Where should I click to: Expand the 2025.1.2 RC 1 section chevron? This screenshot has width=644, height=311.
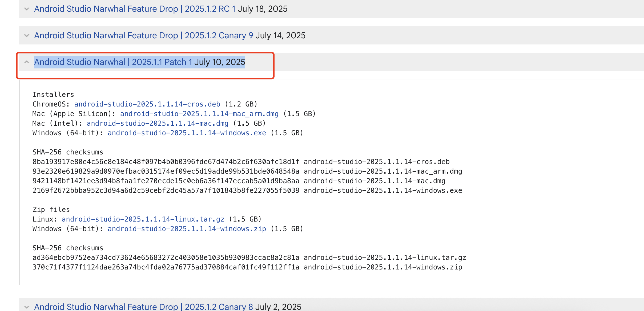[x=27, y=9]
